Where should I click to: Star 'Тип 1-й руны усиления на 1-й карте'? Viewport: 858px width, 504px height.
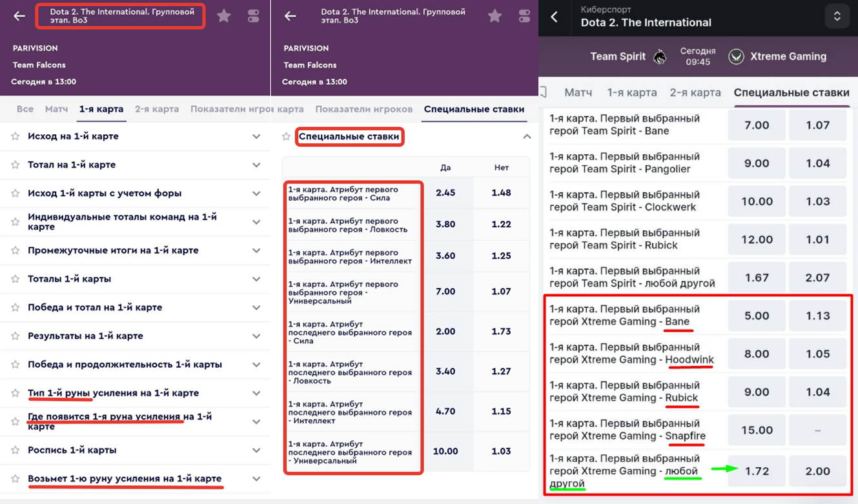tap(15, 393)
